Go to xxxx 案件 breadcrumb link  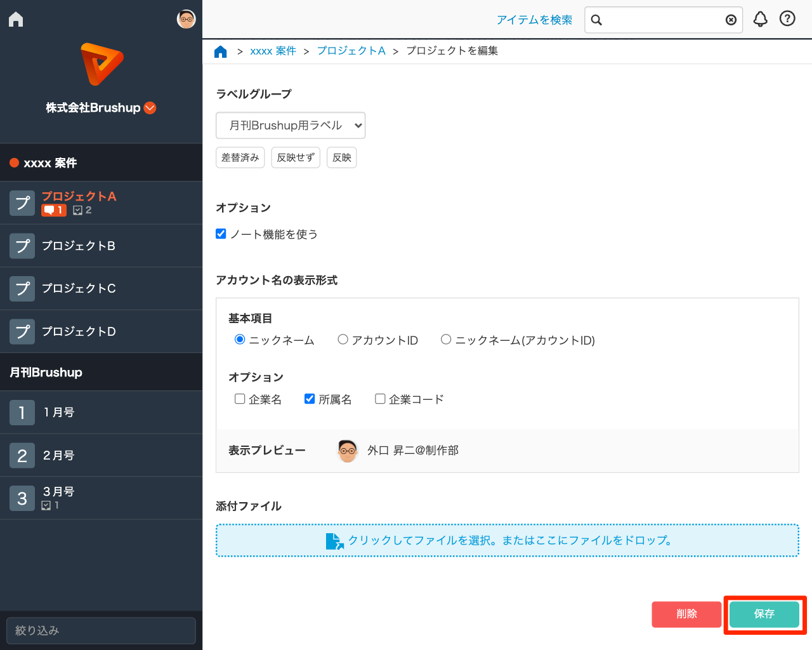pos(273,51)
